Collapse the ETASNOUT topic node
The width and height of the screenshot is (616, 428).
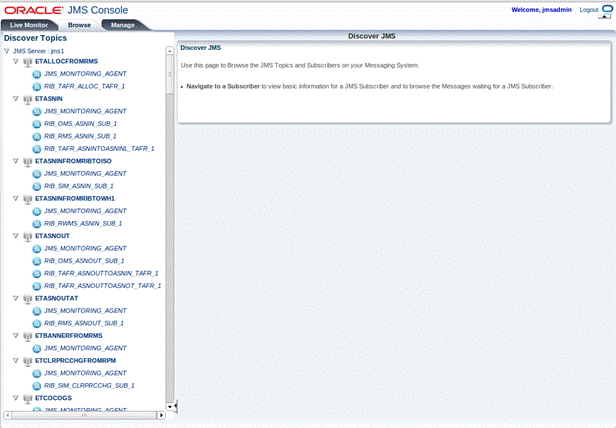(x=16, y=236)
